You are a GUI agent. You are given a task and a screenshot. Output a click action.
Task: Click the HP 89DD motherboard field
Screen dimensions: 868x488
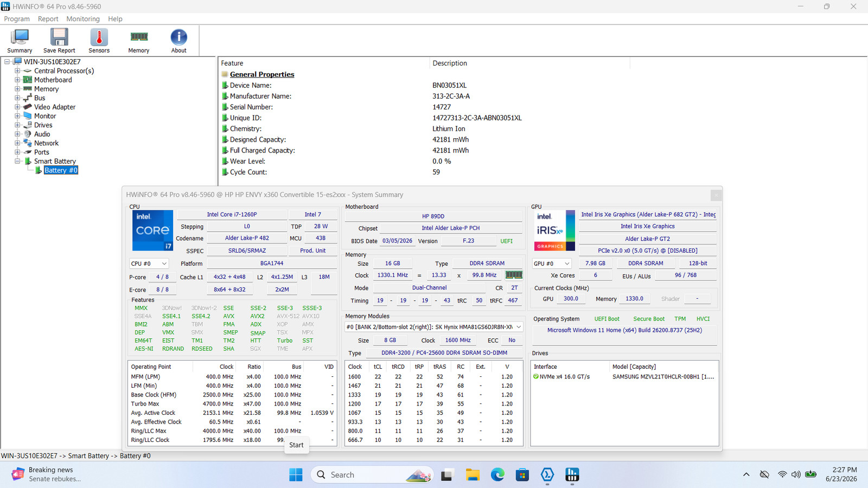(433, 216)
